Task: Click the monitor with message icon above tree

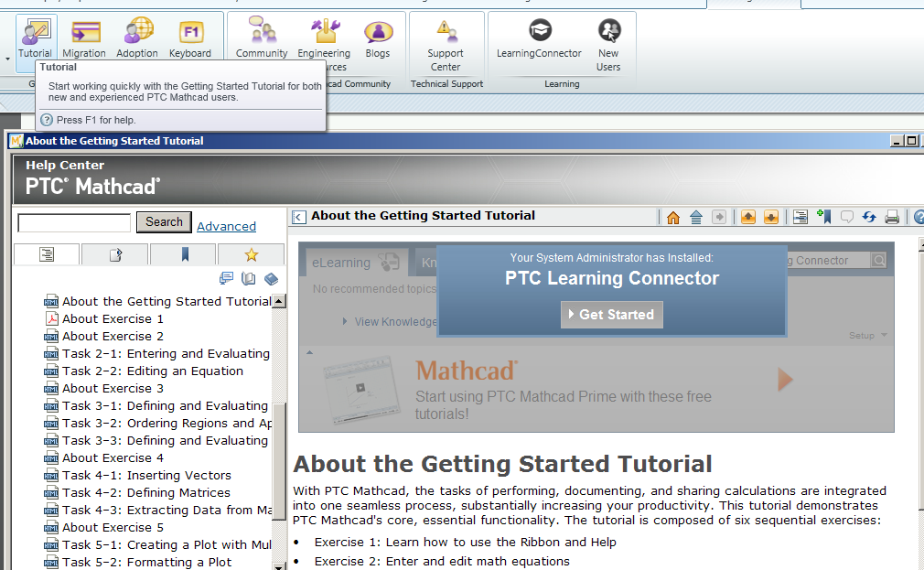Action: pos(226,278)
